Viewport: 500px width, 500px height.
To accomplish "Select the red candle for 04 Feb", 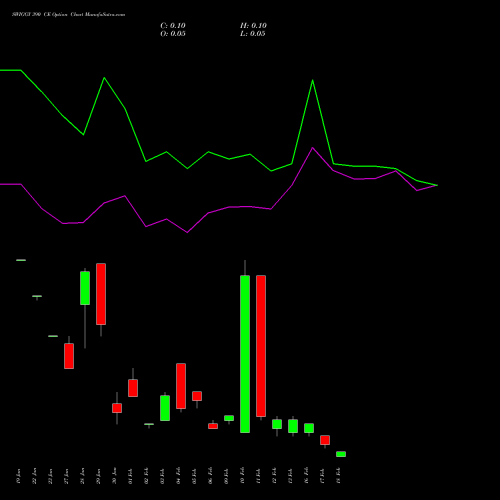I will click(x=181, y=386).
